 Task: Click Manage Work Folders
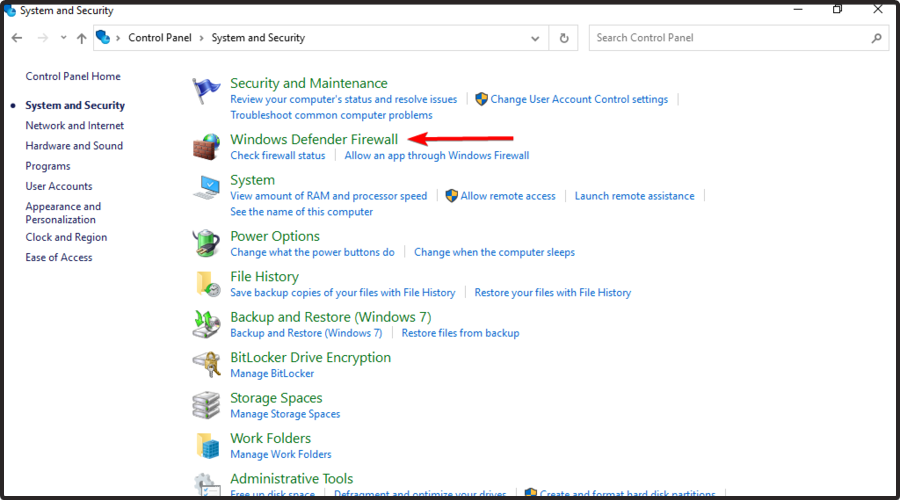point(281,454)
